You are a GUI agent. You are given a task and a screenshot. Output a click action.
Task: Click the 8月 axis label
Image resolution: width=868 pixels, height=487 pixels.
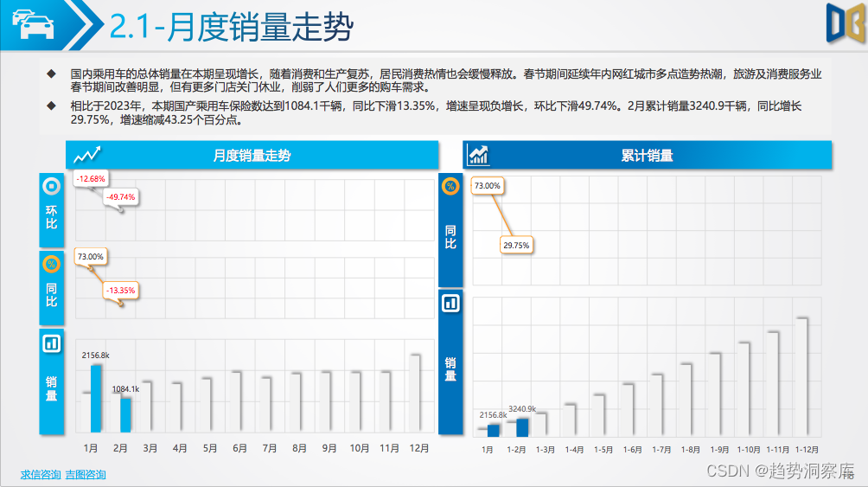pyautogui.click(x=299, y=448)
